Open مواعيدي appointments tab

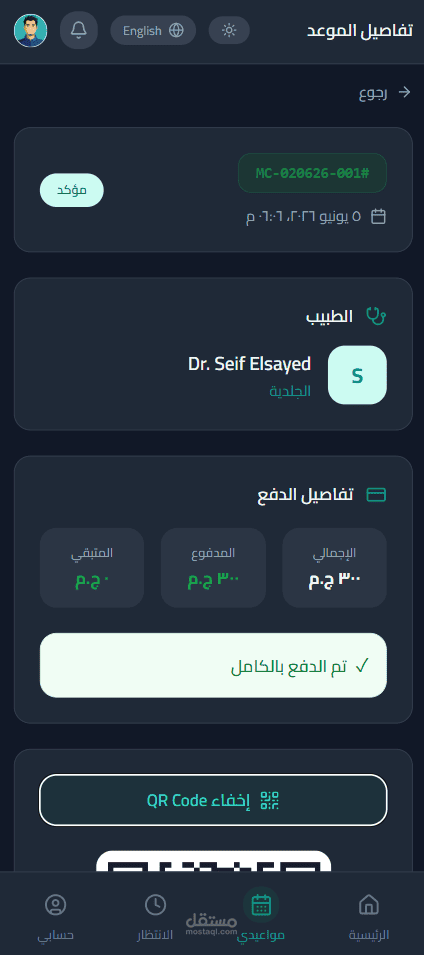261,917
